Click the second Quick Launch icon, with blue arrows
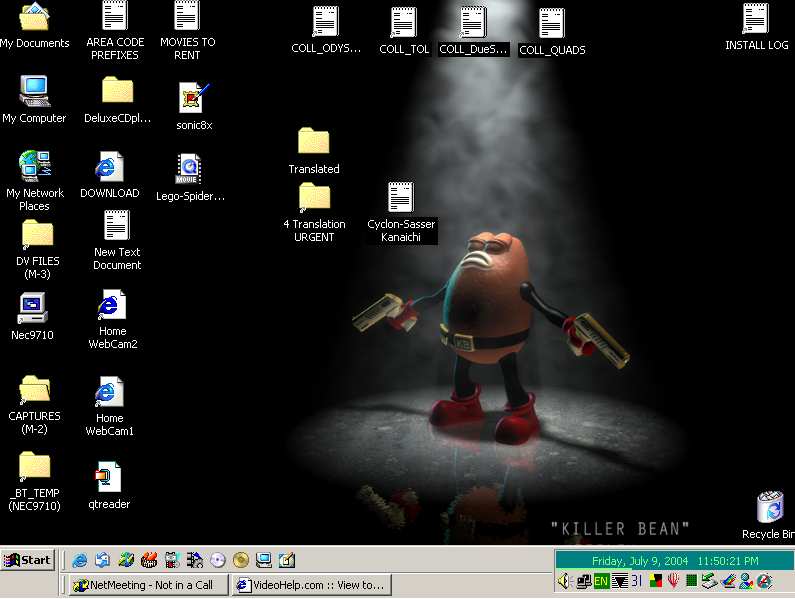 click(x=103, y=560)
